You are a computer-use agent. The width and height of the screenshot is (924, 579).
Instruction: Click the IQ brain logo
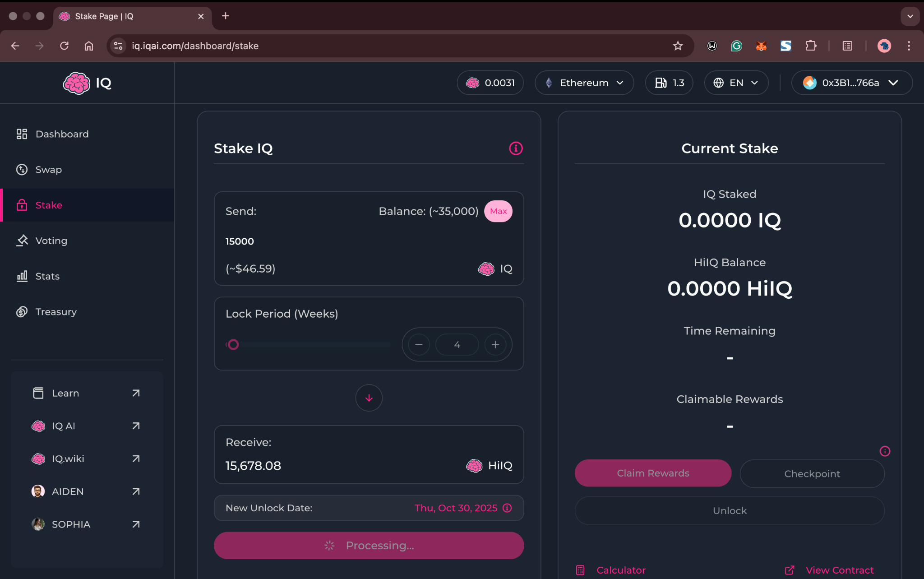77,83
